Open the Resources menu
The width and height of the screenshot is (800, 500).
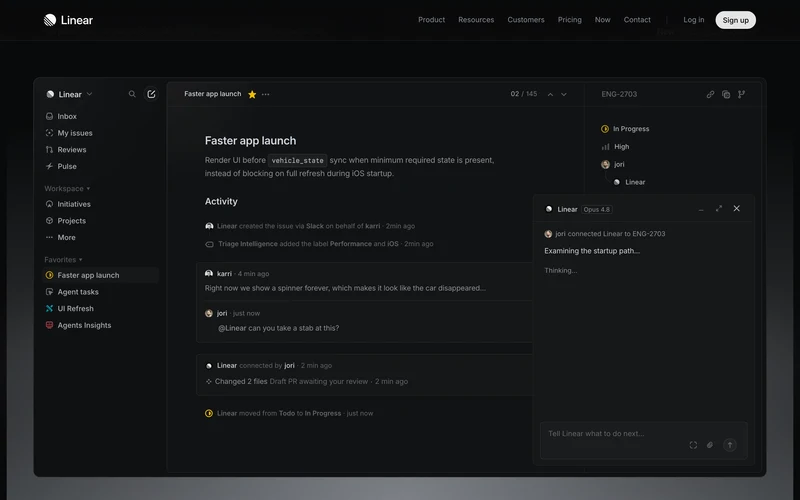point(476,20)
